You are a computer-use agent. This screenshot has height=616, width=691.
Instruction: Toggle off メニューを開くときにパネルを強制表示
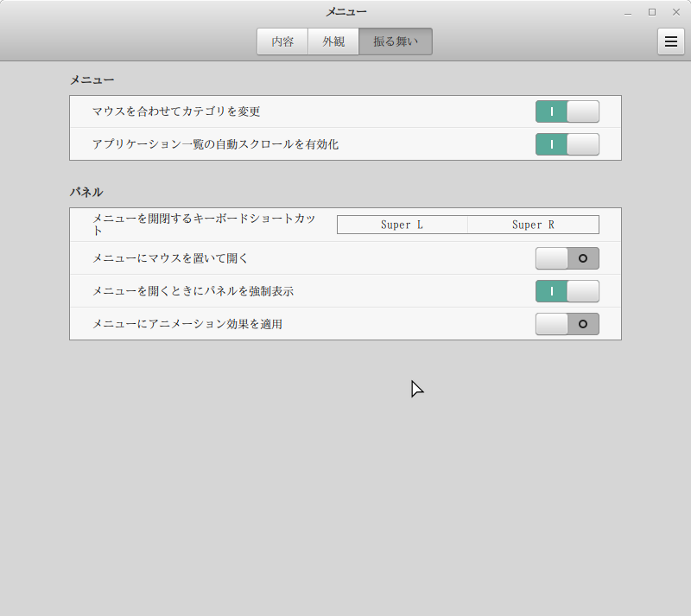tap(567, 291)
